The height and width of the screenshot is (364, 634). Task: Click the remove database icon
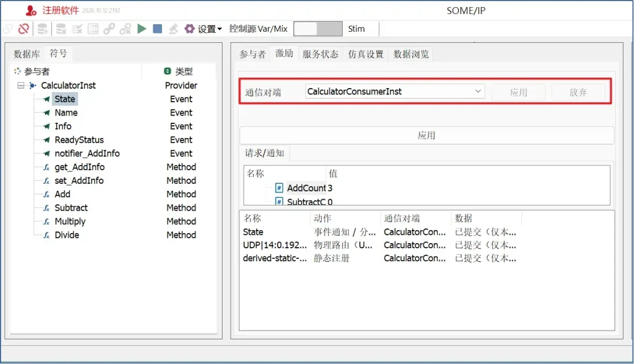click(60, 29)
